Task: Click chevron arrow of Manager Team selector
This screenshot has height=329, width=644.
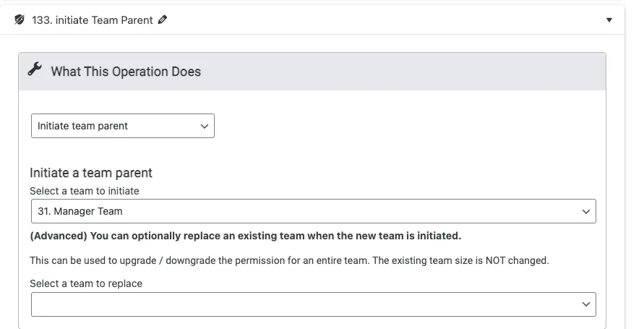Action: [x=585, y=211]
